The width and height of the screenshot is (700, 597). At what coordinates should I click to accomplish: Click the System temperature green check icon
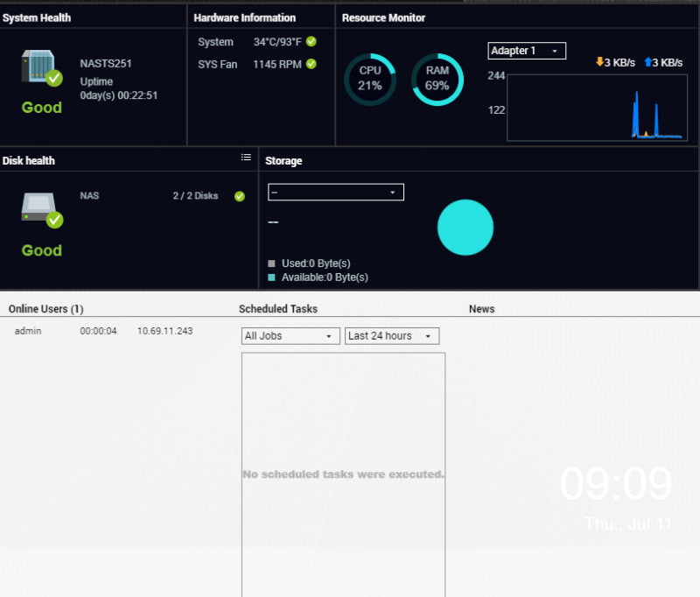coord(311,41)
